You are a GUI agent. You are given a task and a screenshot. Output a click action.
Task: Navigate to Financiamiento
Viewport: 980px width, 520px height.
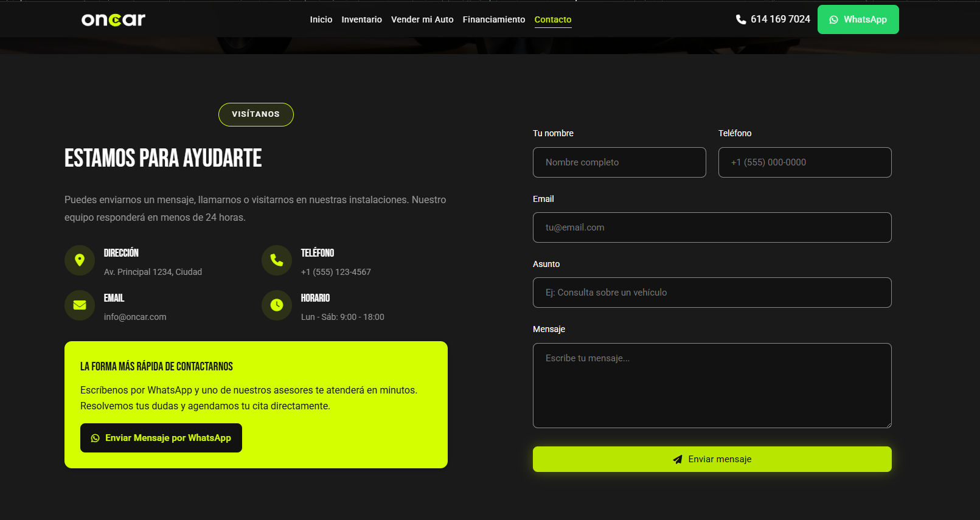[494, 19]
